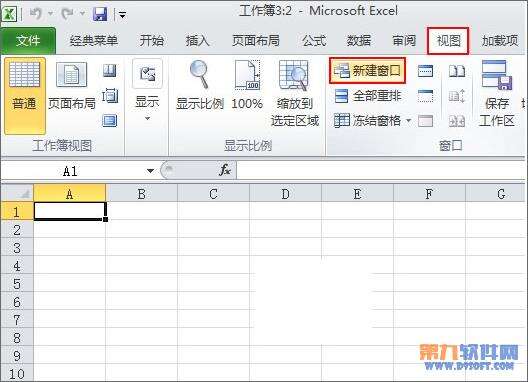Expand the 冻结窗格 dropdown arrow
Viewport: 528px width, 382px height.
[408, 121]
